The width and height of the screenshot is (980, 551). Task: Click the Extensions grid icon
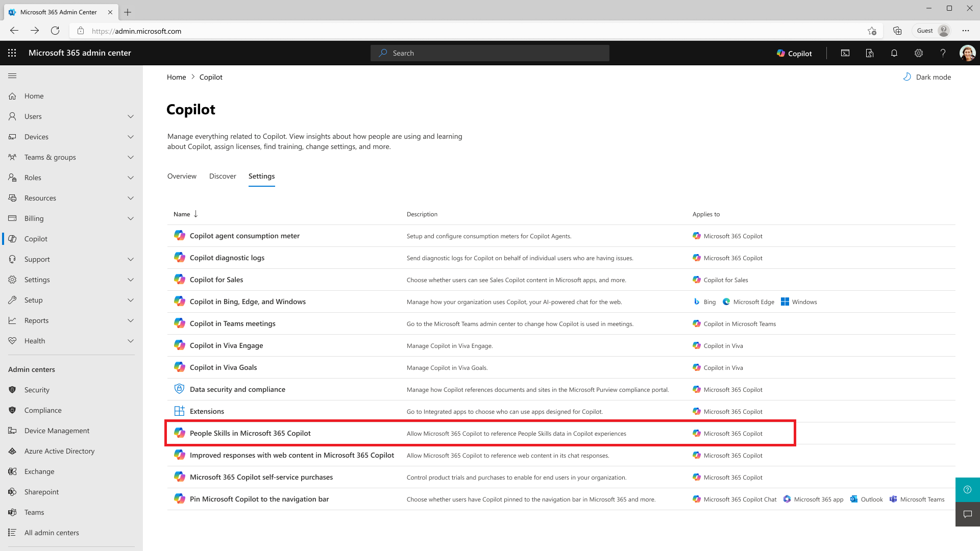click(x=180, y=411)
